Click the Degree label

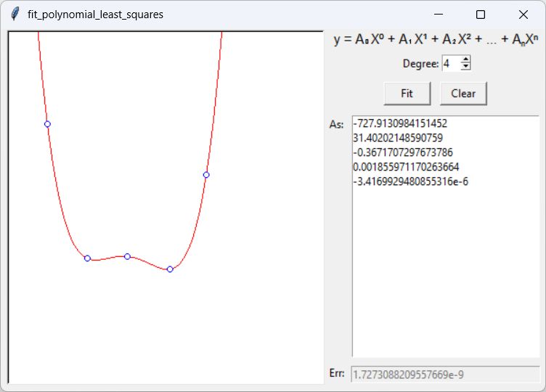pos(420,64)
